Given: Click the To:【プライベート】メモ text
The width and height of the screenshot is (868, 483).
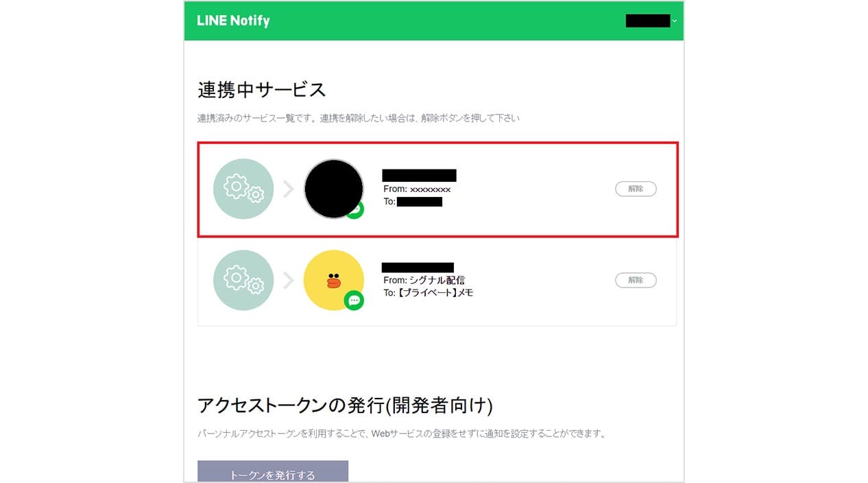Looking at the screenshot, I should click(429, 292).
